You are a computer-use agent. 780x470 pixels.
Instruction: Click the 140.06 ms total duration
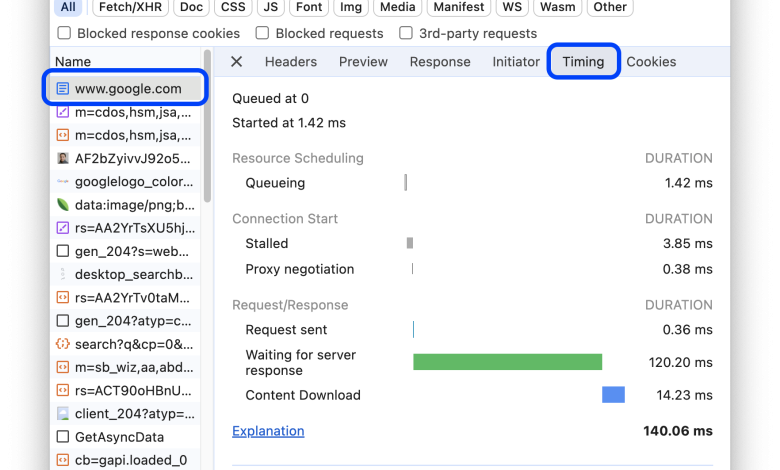[678, 431]
